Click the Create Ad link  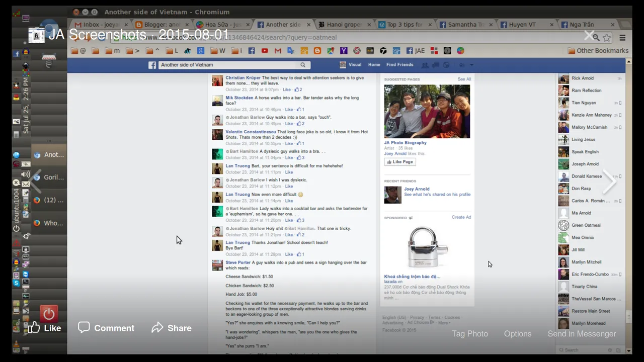point(461,217)
